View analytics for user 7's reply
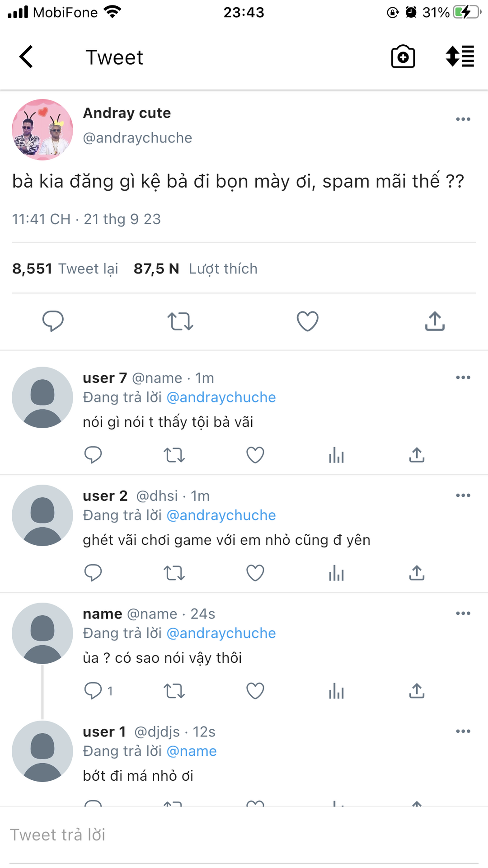Screen dimensions: 488x868 click(x=336, y=455)
